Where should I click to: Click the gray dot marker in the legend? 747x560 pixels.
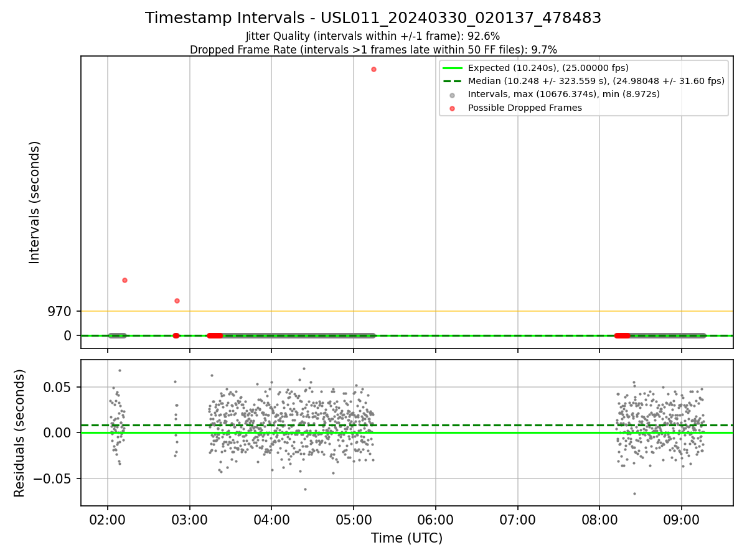point(452,95)
